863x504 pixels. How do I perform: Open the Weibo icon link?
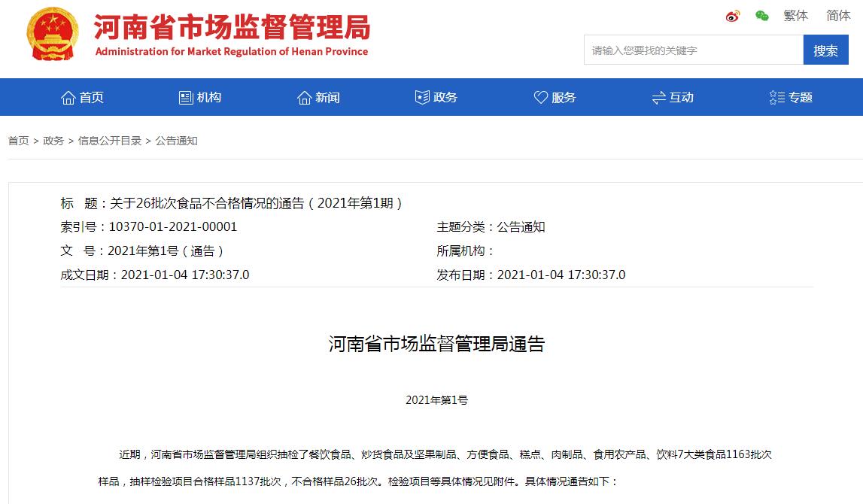pyautogui.click(x=733, y=16)
